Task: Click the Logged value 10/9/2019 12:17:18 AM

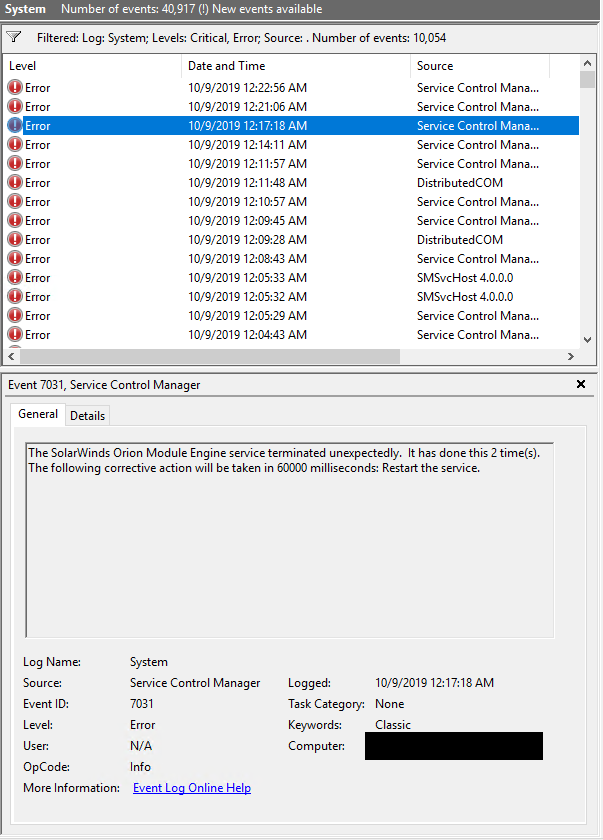Action: coord(434,682)
